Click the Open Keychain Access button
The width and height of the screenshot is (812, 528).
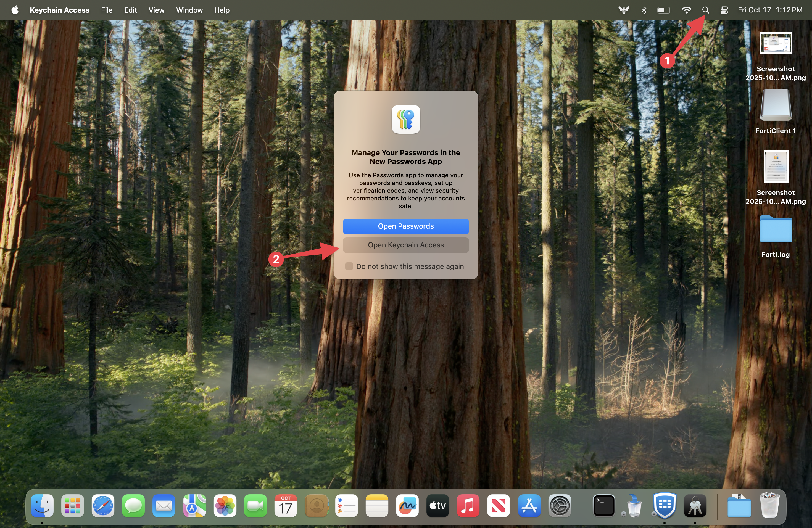406,245
